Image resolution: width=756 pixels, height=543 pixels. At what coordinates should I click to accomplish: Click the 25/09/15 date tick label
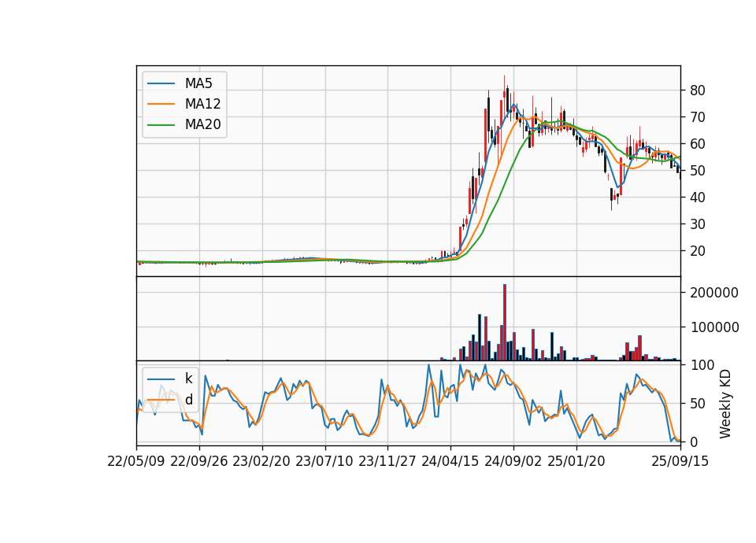(680, 461)
